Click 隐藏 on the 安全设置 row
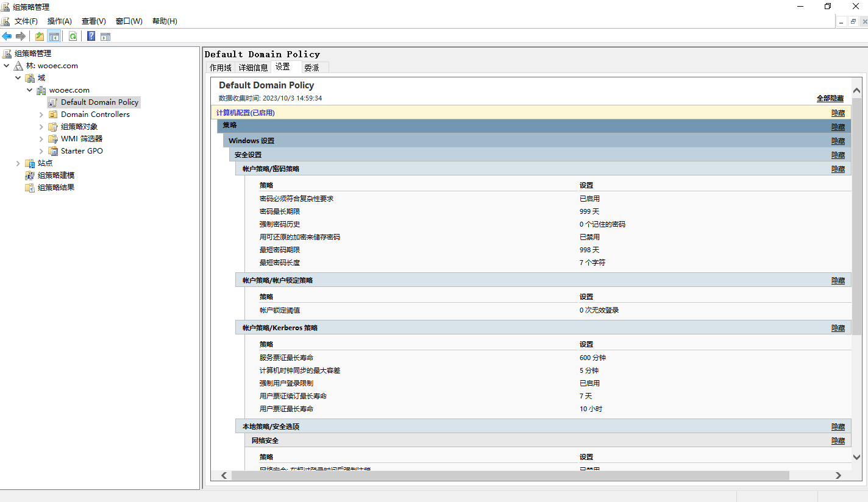868x502 pixels. click(x=838, y=155)
